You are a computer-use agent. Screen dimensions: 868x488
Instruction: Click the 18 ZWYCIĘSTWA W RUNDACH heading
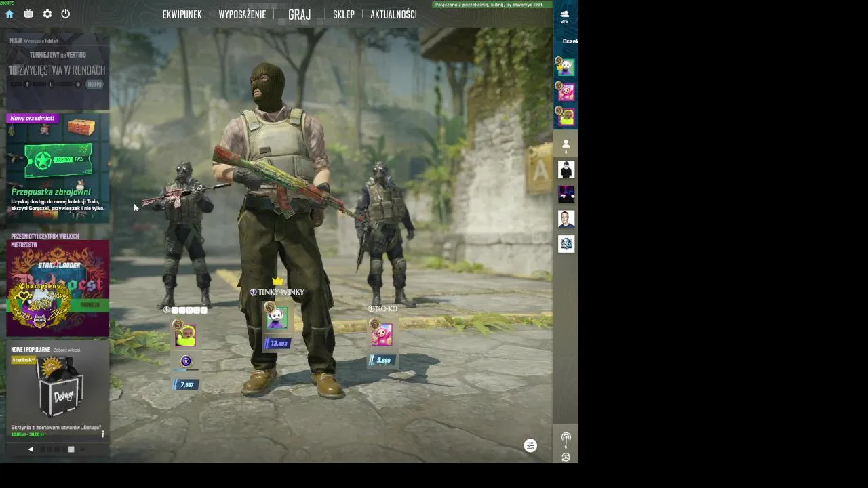[57, 70]
